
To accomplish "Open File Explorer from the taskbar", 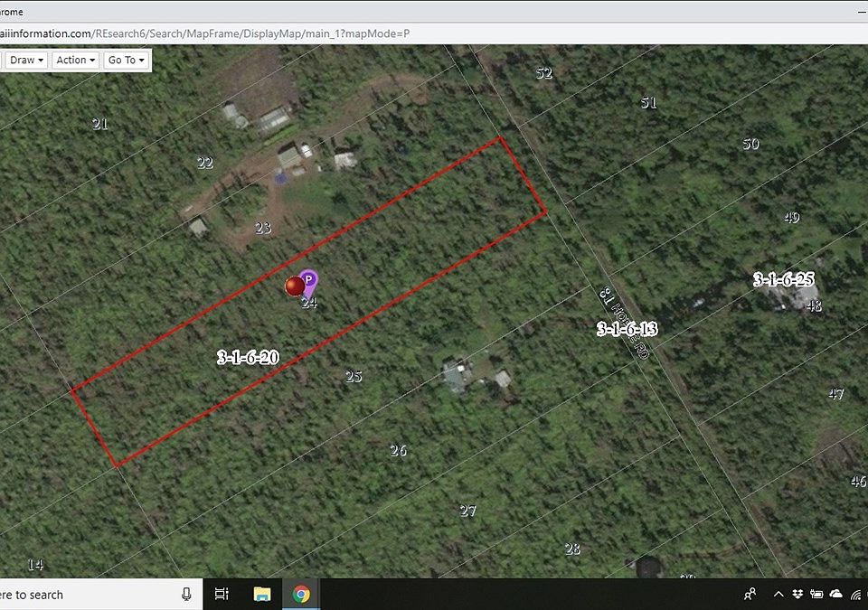I will tap(262, 595).
